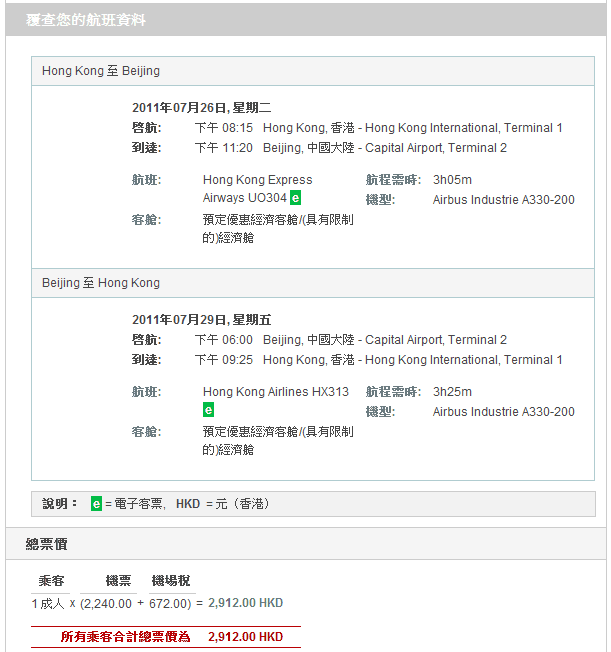The height and width of the screenshot is (652, 611).
Task: Click the 2,240.00 ticket fare amount
Action: pyautogui.click(x=109, y=603)
